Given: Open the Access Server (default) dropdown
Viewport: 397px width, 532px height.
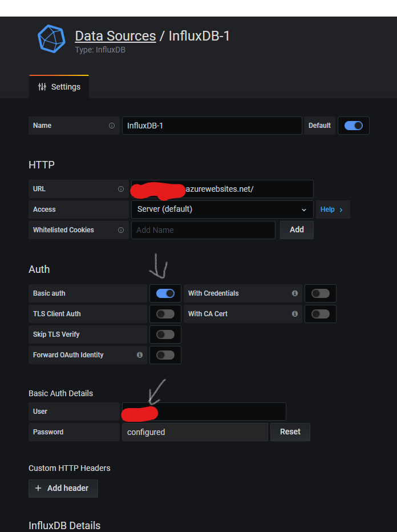Looking at the screenshot, I should pyautogui.click(x=222, y=209).
